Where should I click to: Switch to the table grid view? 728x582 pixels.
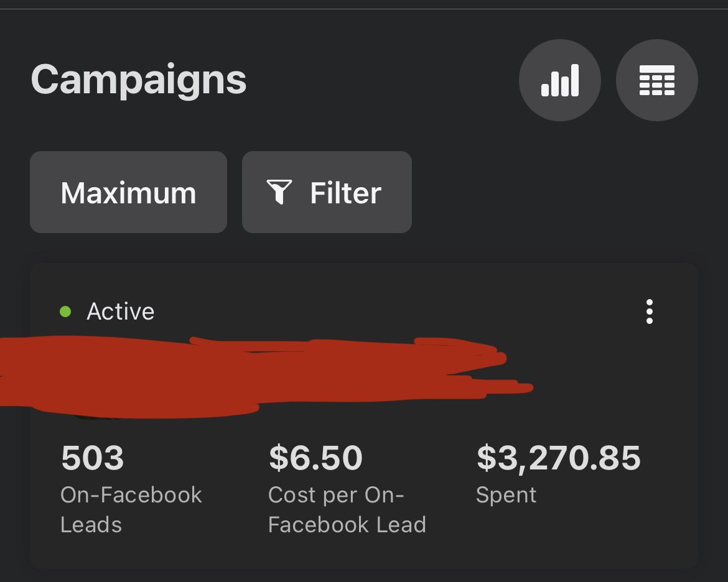[656, 80]
